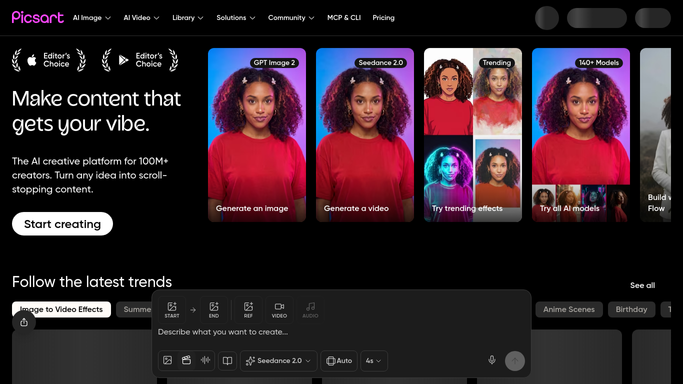Open the Try all AI models card
The height and width of the screenshot is (384, 683).
pos(581,135)
